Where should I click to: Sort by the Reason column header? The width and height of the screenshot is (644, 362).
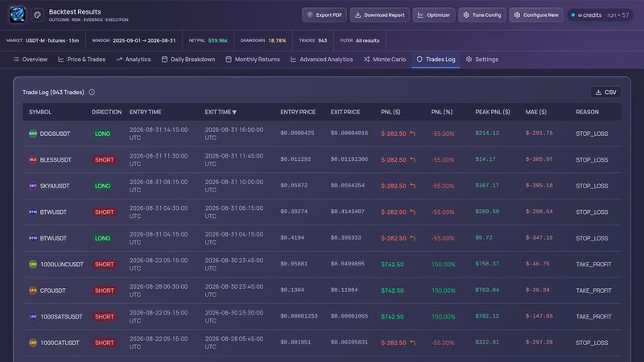[x=588, y=112]
